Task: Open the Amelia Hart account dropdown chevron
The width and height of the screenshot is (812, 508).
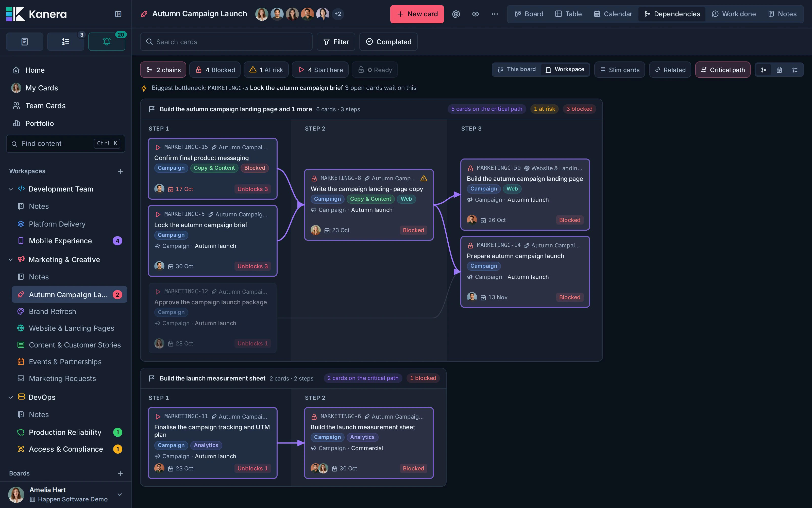Action: 120,495
